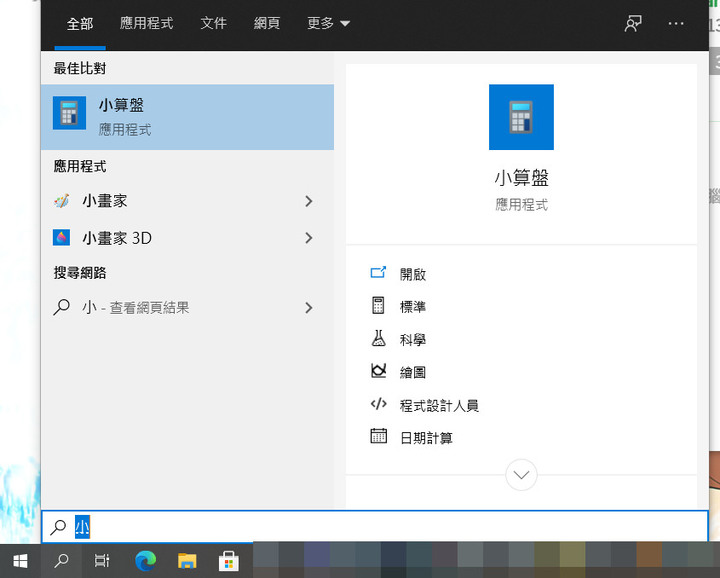Open the Windows Start button
This screenshot has height=578, width=720.
tap(20, 561)
